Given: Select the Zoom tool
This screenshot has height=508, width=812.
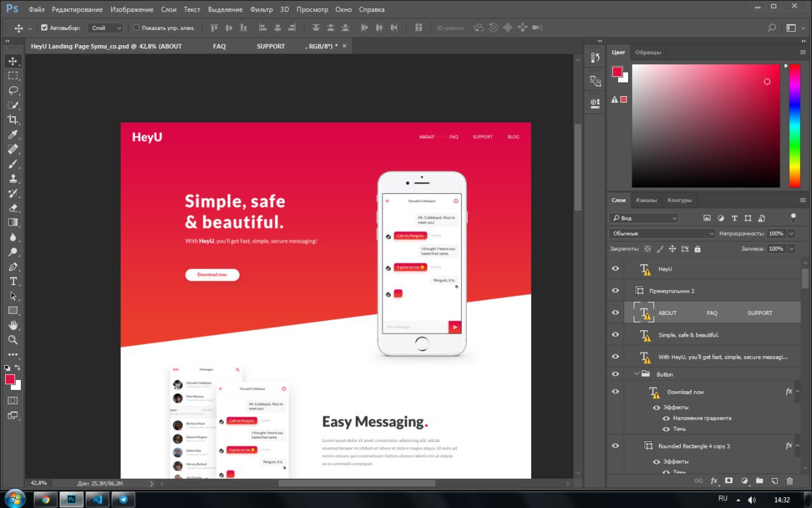Looking at the screenshot, I should (13, 340).
